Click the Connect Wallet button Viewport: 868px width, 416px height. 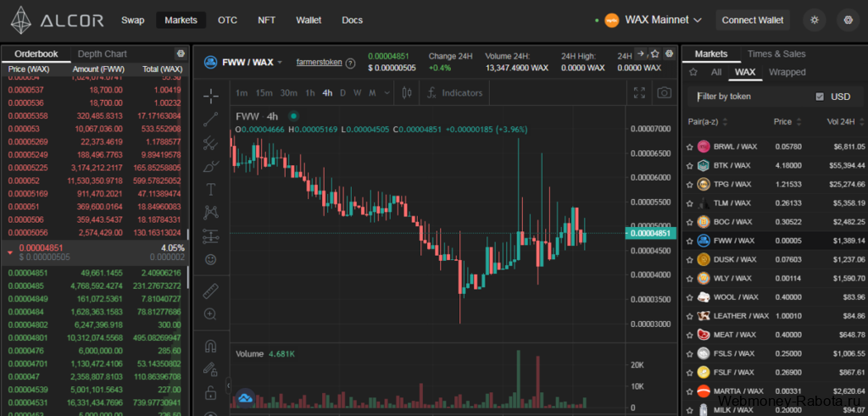coord(753,20)
